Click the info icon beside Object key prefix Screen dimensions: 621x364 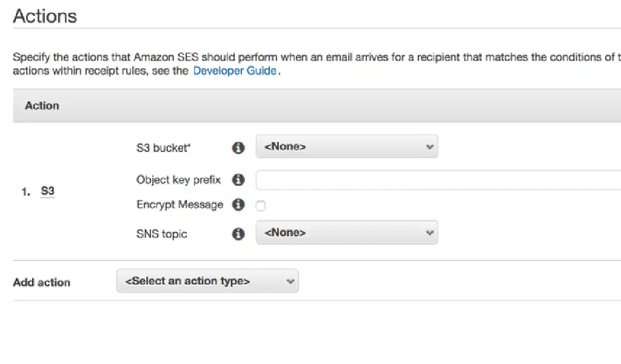pos(238,180)
